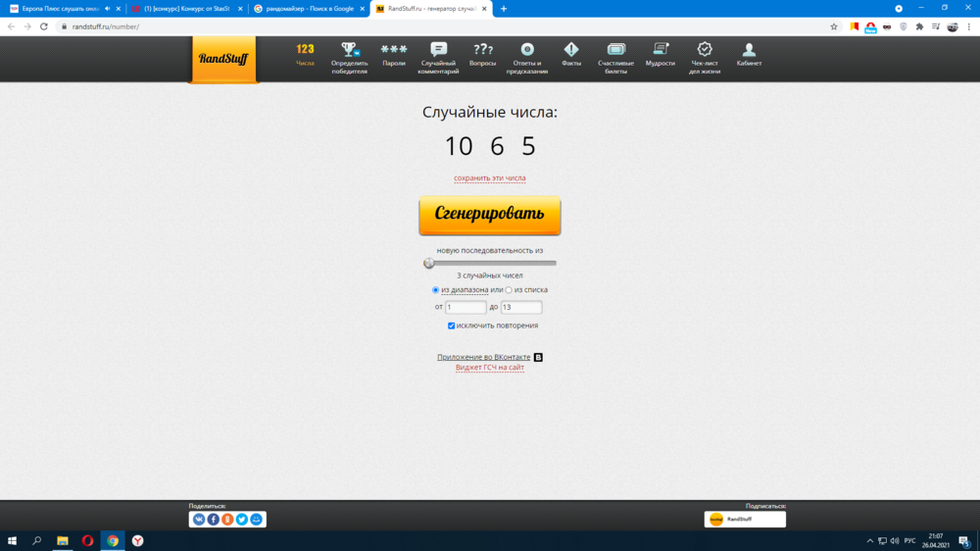980x551 pixels.
Task: Go to Случайный комментарий section
Action: click(438, 57)
